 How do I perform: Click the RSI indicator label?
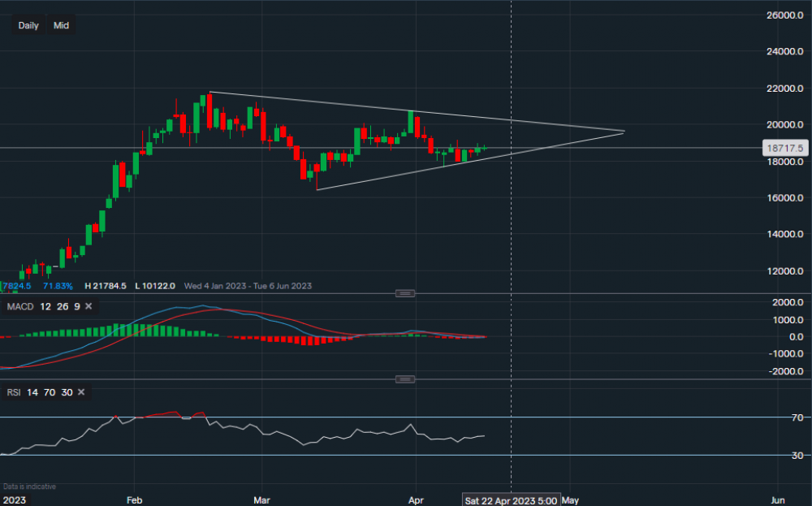(x=14, y=392)
